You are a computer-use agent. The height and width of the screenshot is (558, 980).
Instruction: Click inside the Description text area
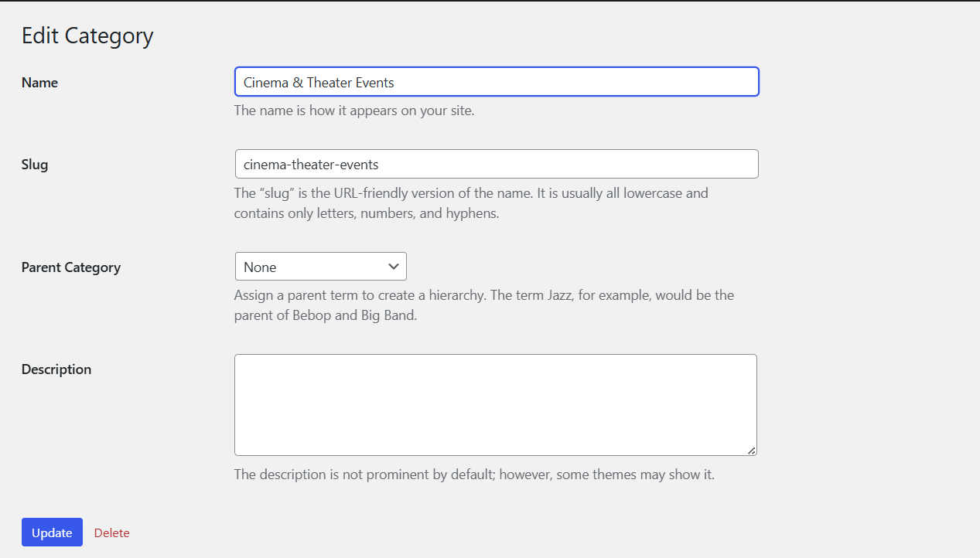495,404
